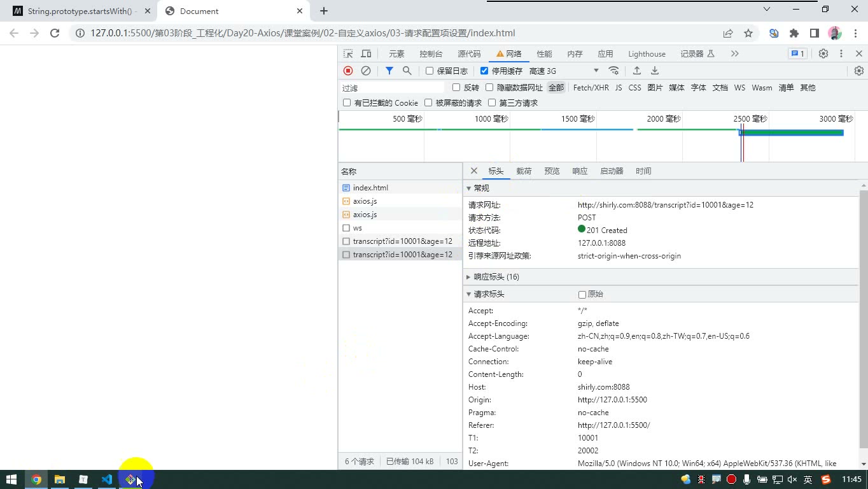Click the request details vertical scrollbar

pos(864,318)
